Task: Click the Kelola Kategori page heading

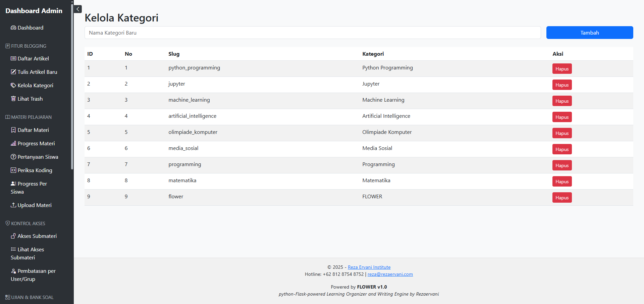Action: click(x=121, y=17)
